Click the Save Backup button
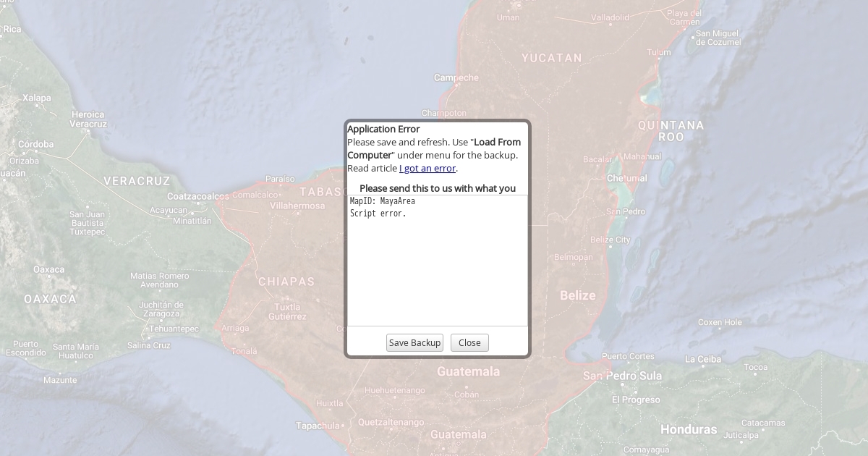This screenshot has height=456, width=868. 414,343
